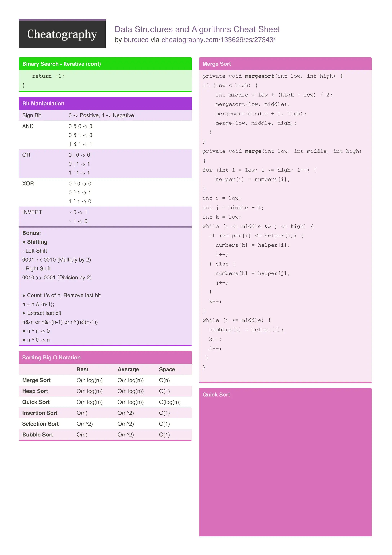The width and height of the screenshot is (392, 555).
Task: Click '0001 << 0010 (Multiply by 2)' line
Action: pyautogui.click(x=56, y=260)
